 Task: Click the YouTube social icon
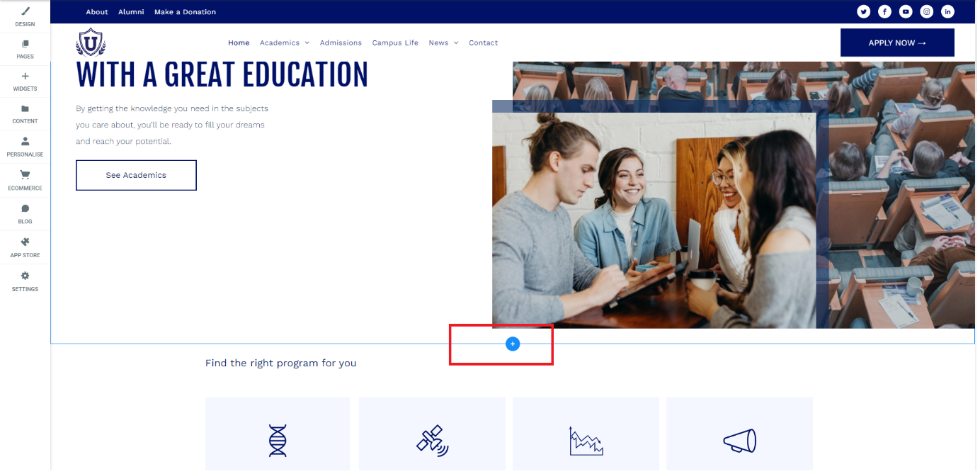(x=906, y=11)
